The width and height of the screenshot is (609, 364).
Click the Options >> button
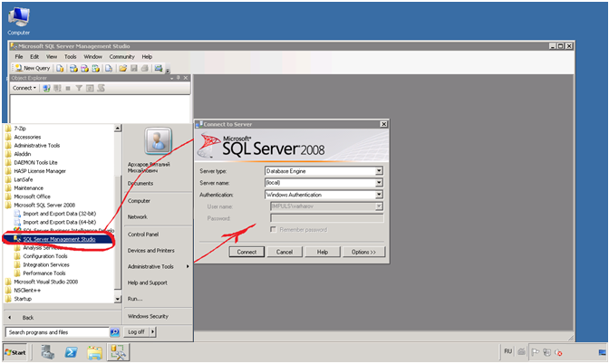pyautogui.click(x=364, y=253)
